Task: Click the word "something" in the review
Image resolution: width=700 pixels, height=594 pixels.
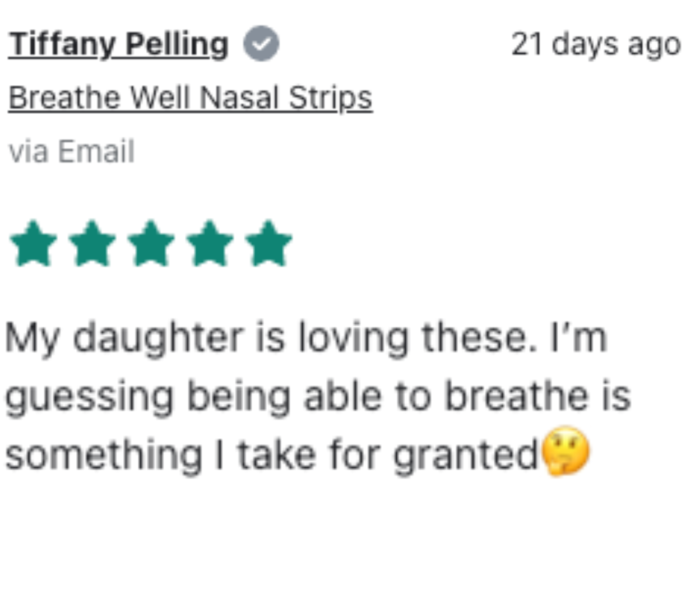Action: [x=104, y=454]
